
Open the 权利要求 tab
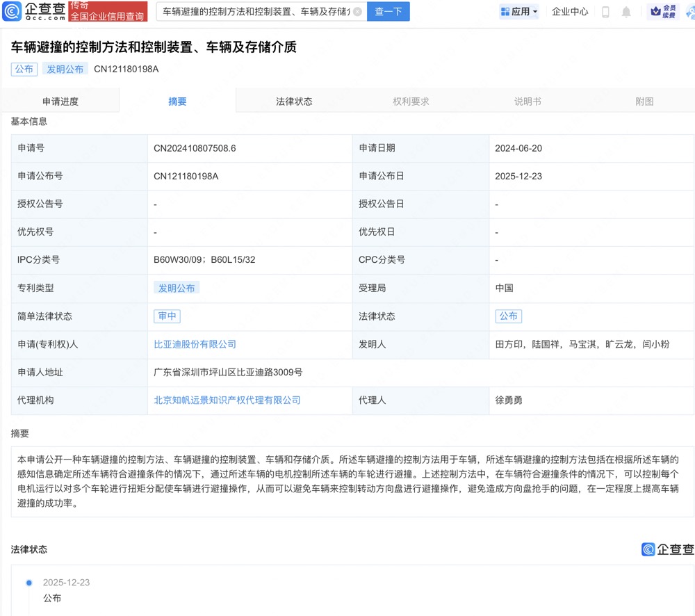tap(411, 102)
